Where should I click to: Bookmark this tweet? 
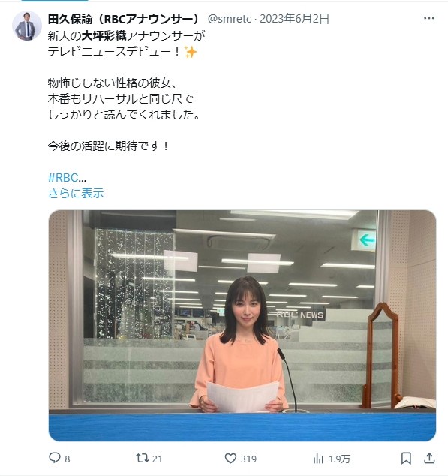406,458
